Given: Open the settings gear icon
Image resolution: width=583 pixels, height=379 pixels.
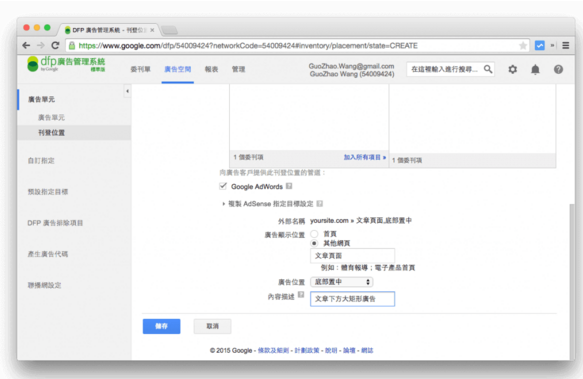Looking at the screenshot, I should pos(513,69).
